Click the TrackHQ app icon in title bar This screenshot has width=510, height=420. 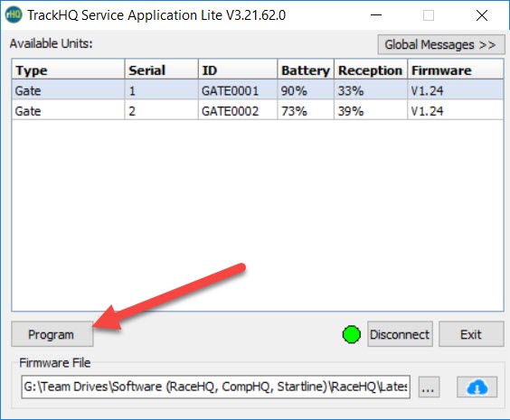tap(14, 15)
